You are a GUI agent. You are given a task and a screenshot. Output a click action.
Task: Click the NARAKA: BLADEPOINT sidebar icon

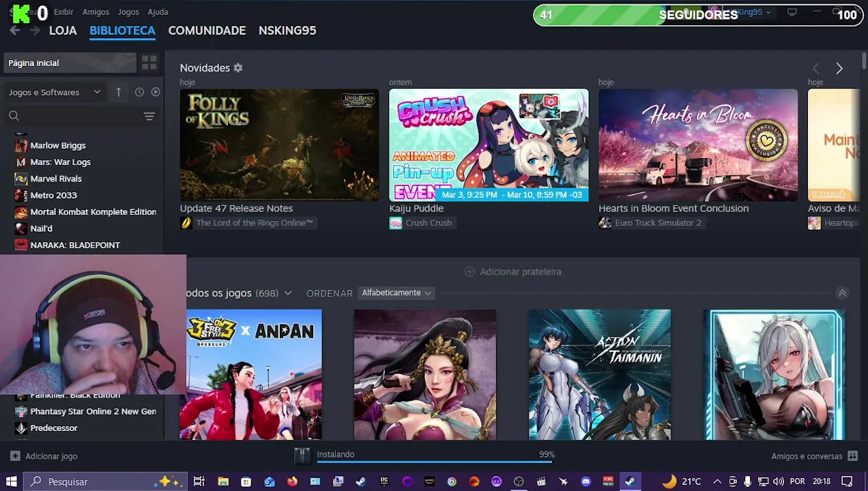(21, 245)
